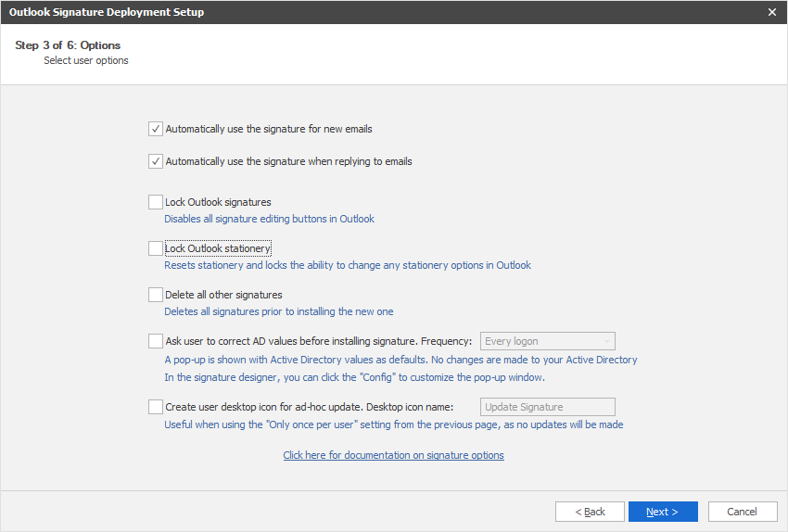Click the 'Select user options' subtitle

click(x=86, y=60)
